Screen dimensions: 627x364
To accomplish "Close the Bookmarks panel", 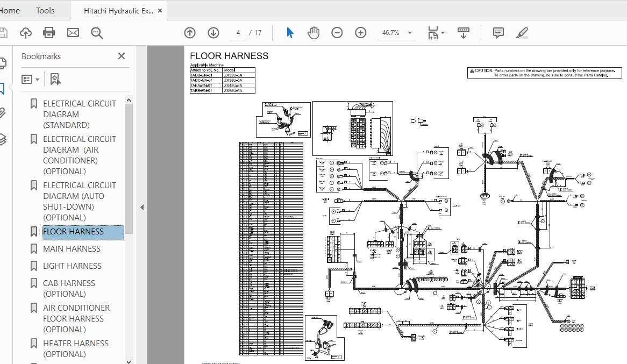I will click(x=122, y=56).
